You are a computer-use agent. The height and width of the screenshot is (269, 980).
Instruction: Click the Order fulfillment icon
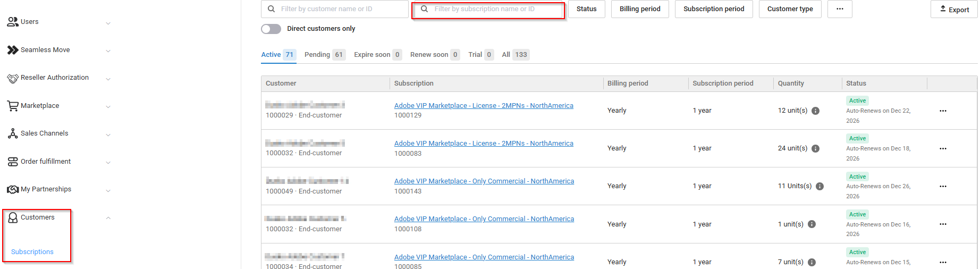pos(13,162)
